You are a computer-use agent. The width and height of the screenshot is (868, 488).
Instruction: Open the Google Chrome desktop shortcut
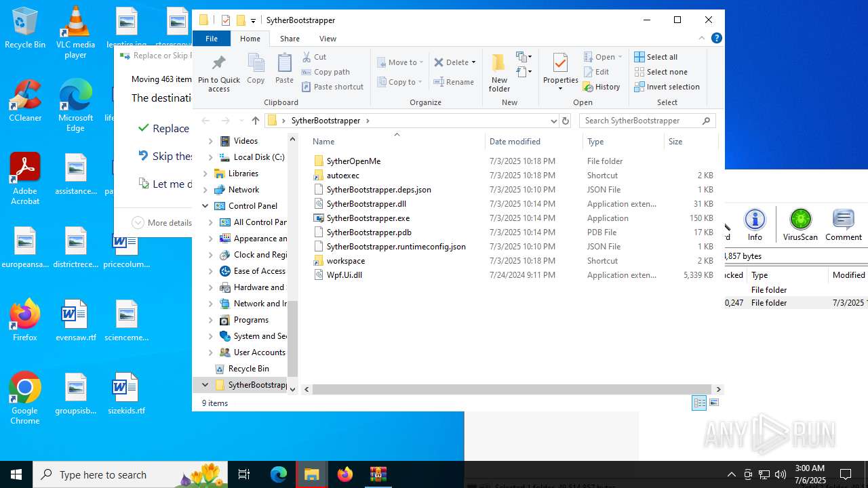coord(25,398)
